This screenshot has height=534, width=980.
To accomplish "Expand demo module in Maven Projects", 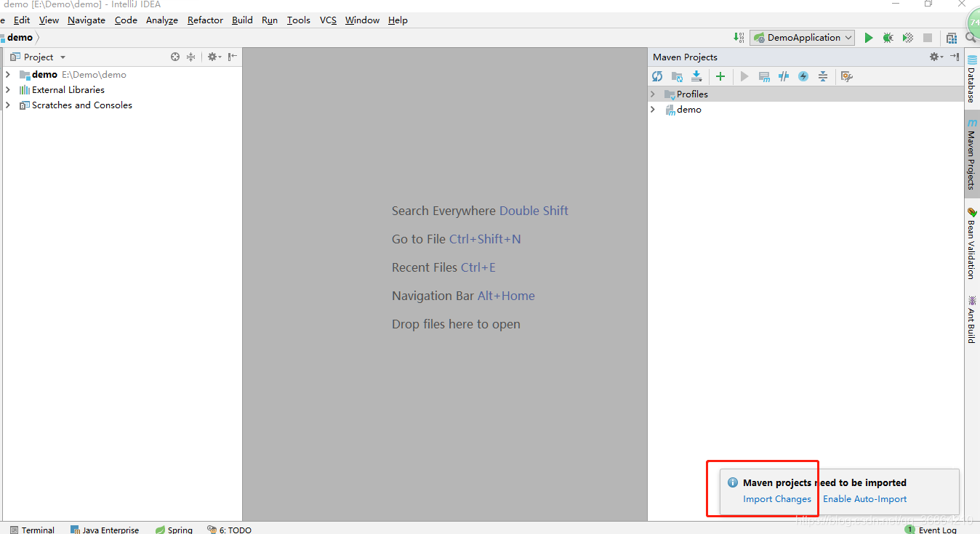I will tap(653, 109).
